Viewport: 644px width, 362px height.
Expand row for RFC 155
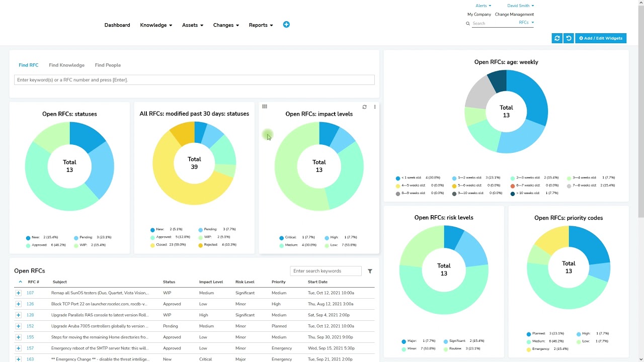[19, 337]
